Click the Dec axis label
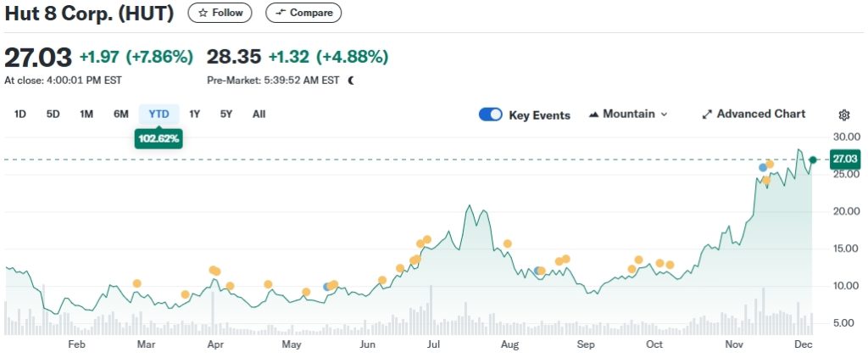This screenshot has height=358, width=868. (804, 344)
